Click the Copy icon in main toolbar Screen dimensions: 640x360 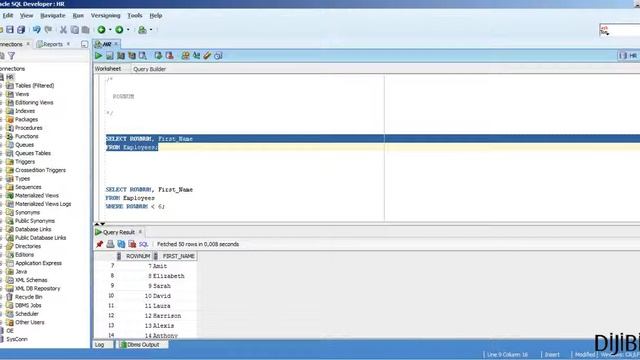pos(74,29)
